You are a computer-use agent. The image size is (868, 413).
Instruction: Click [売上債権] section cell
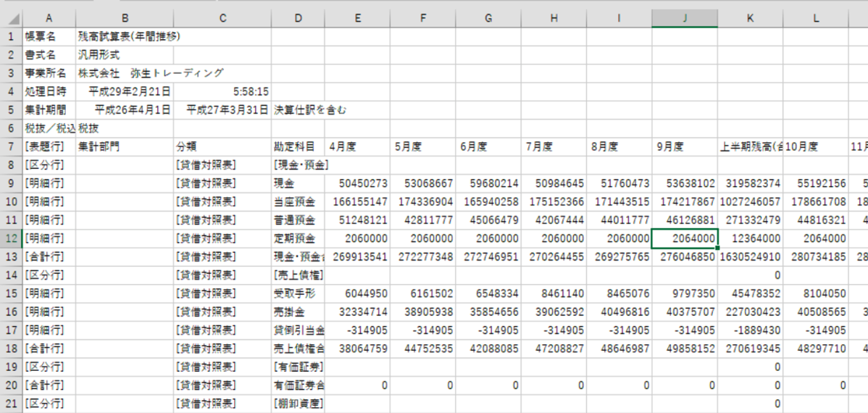point(299,275)
